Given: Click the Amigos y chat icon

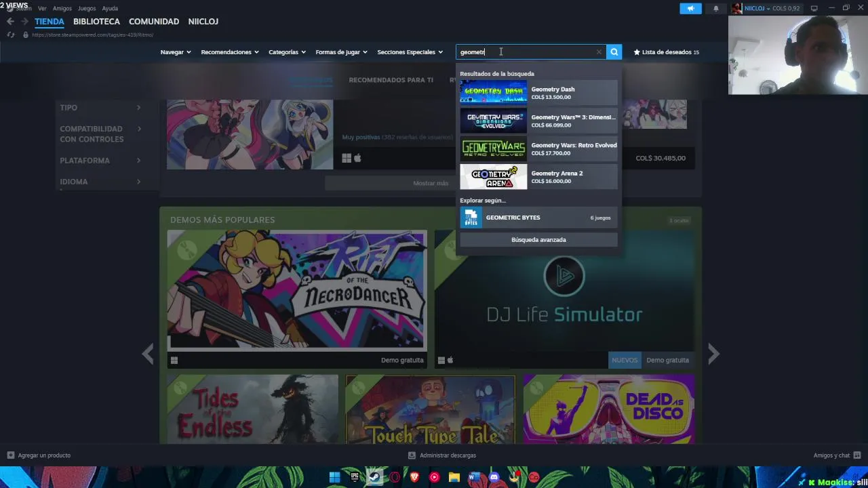Looking at the screenshot, I should point(857,455).
